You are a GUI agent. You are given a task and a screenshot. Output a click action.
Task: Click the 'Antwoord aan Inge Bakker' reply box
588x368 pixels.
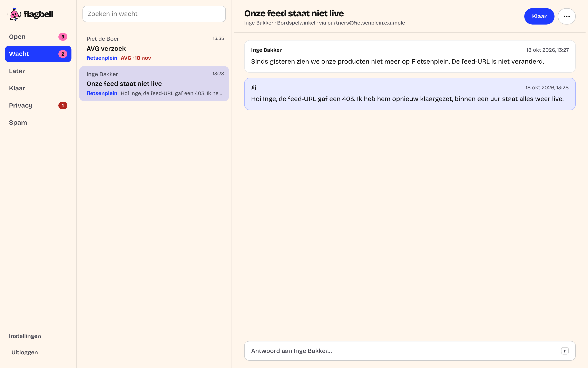(x=410, y=351)
